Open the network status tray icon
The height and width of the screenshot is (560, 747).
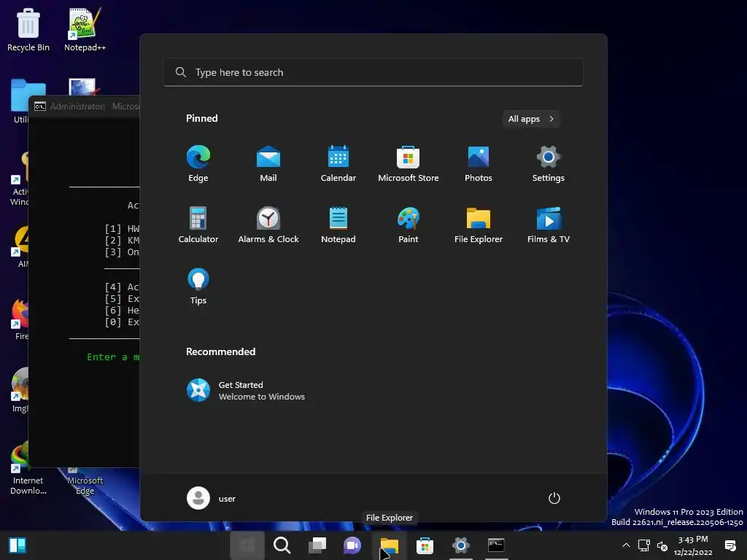click(643, 545)
